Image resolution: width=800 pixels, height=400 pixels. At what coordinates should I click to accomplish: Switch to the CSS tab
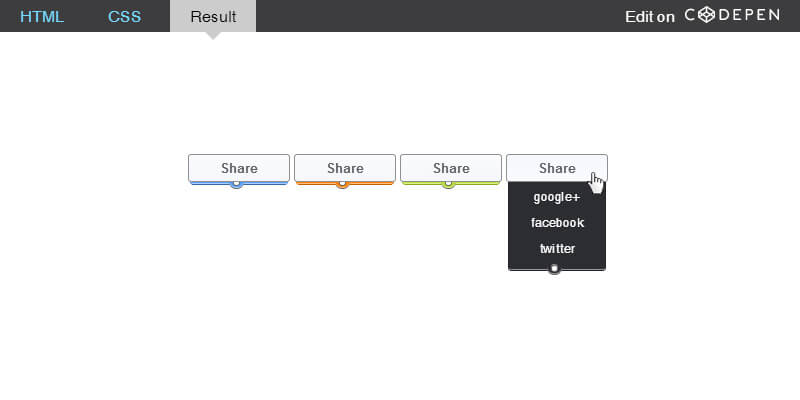coord(125,16)
